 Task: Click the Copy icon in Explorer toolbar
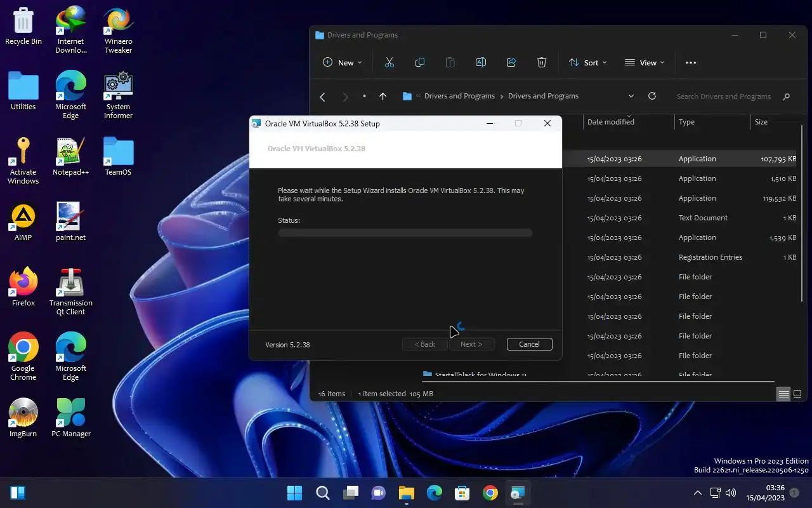(x=420, y=62)
